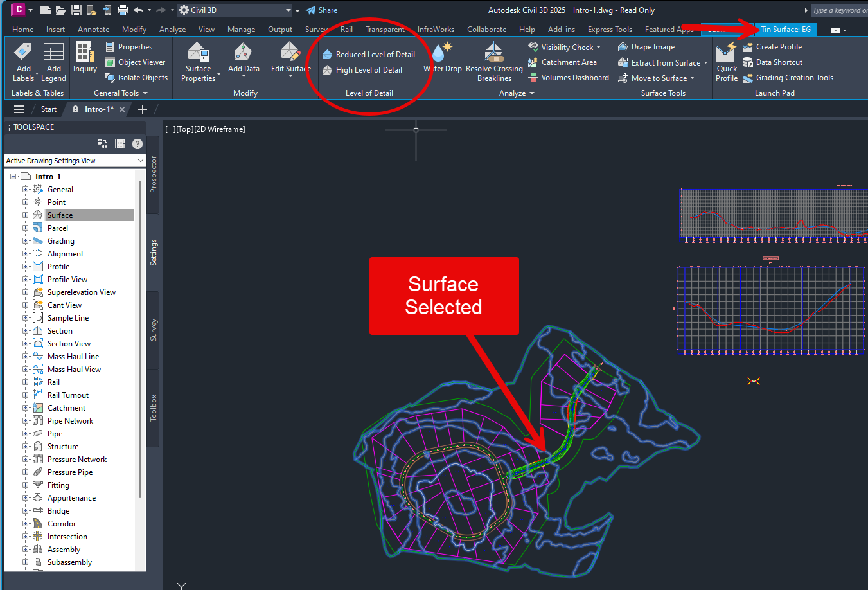868x590 pixels.
Task: Click the Data Shortcut tool
Action: click(x=772, y=62)
